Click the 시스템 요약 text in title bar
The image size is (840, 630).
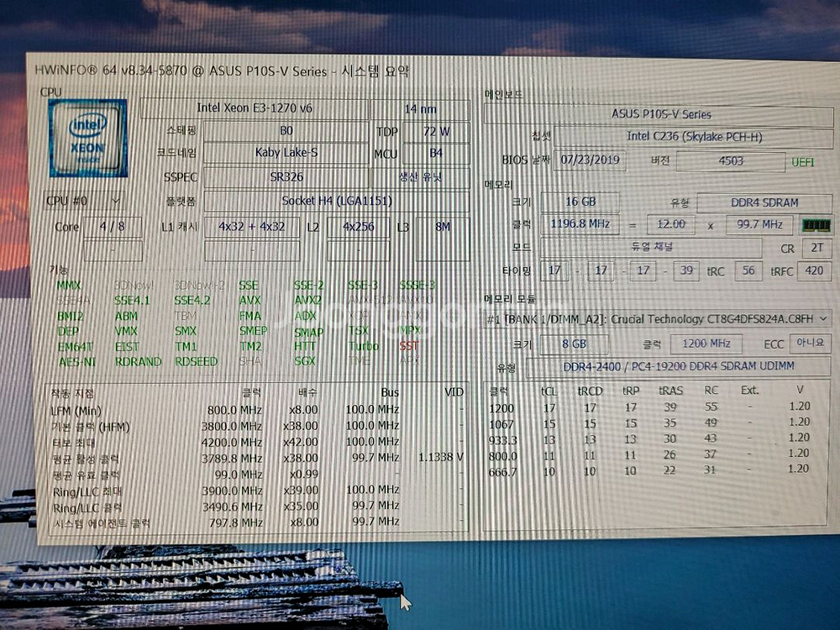[x=380, y=71]
